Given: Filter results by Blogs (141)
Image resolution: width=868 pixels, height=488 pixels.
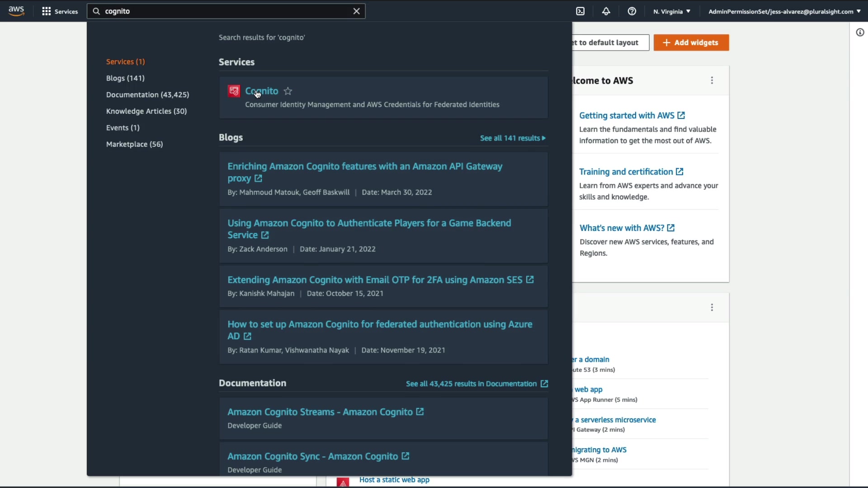Looking at the screenshot, I should [x=125, y=78].
